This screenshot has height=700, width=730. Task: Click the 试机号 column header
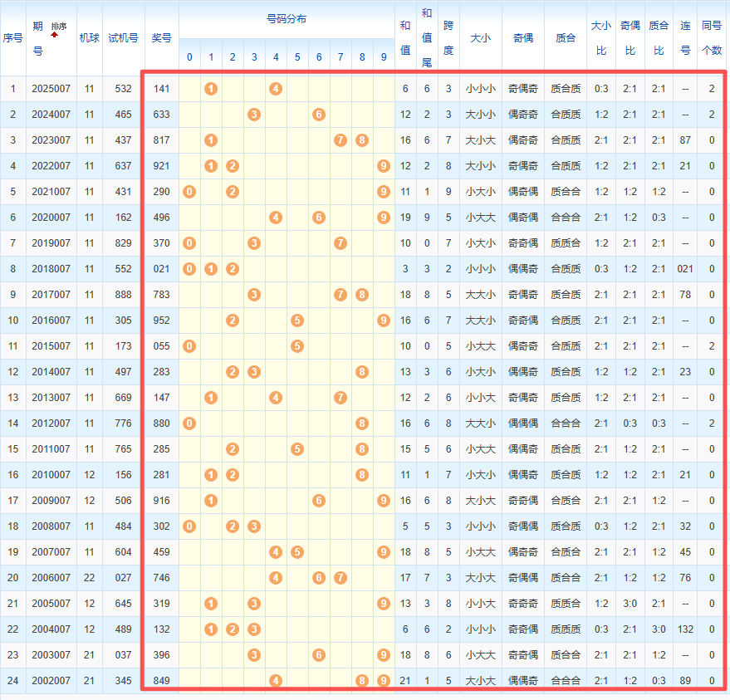tap(123, 37)
